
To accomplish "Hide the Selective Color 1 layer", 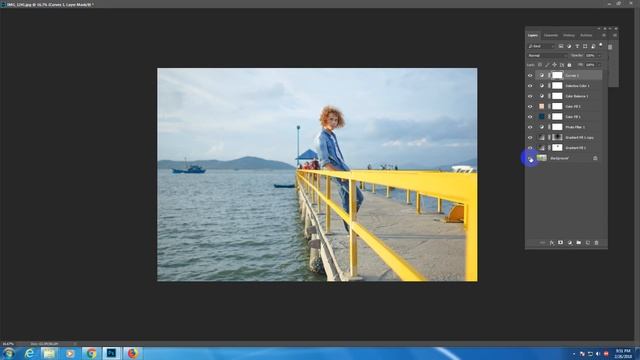I will pyautogui.click(x=530, y=86).
